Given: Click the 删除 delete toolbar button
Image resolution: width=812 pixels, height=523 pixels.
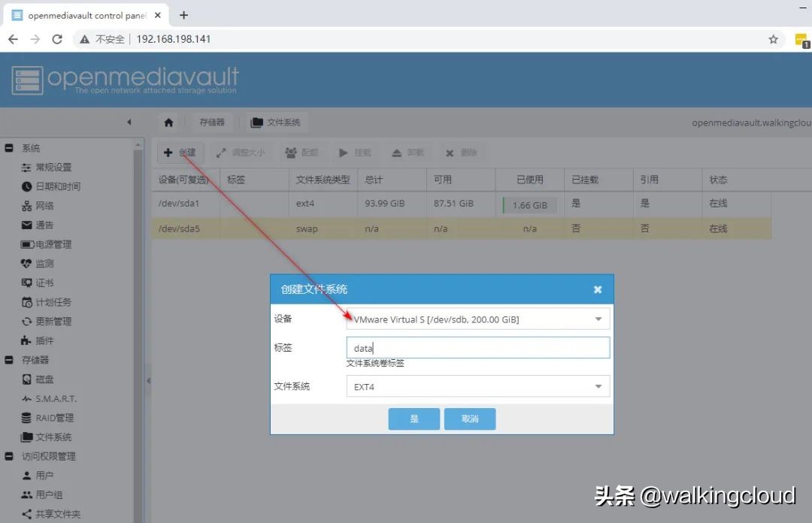Looking at the screenshot, I should tap(462, 153).
